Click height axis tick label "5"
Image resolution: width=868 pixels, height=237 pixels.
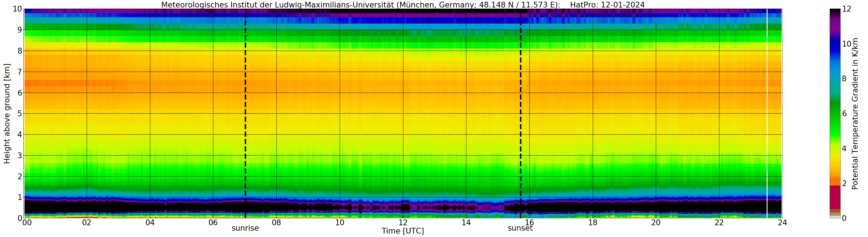point(20,113)
